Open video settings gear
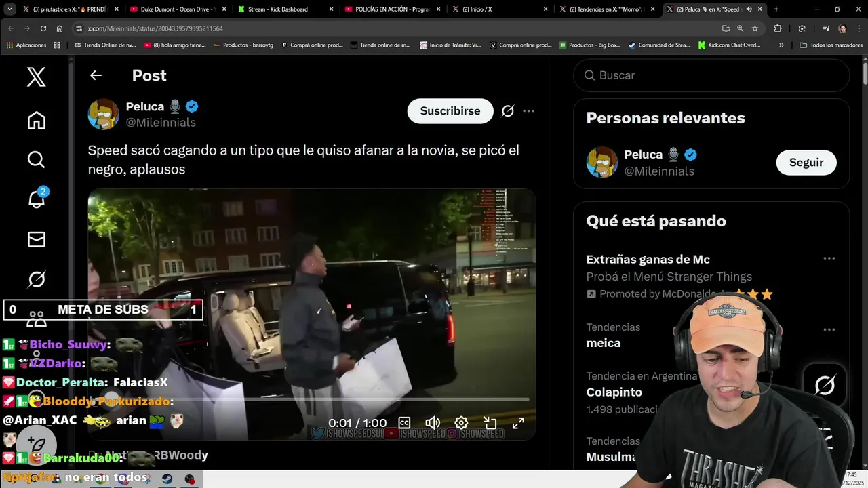Viewport: 868px width, 488px height. click(x=461, y=423)
